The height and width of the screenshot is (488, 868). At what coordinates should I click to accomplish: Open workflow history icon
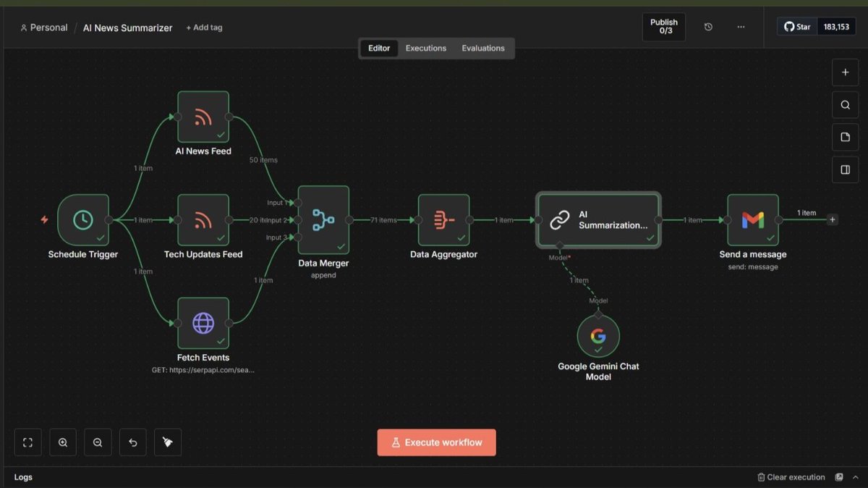708,27
